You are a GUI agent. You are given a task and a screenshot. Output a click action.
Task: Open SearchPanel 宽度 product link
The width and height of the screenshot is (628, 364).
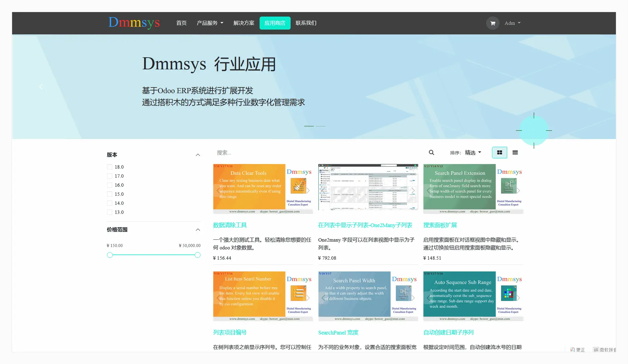point(338,333)
